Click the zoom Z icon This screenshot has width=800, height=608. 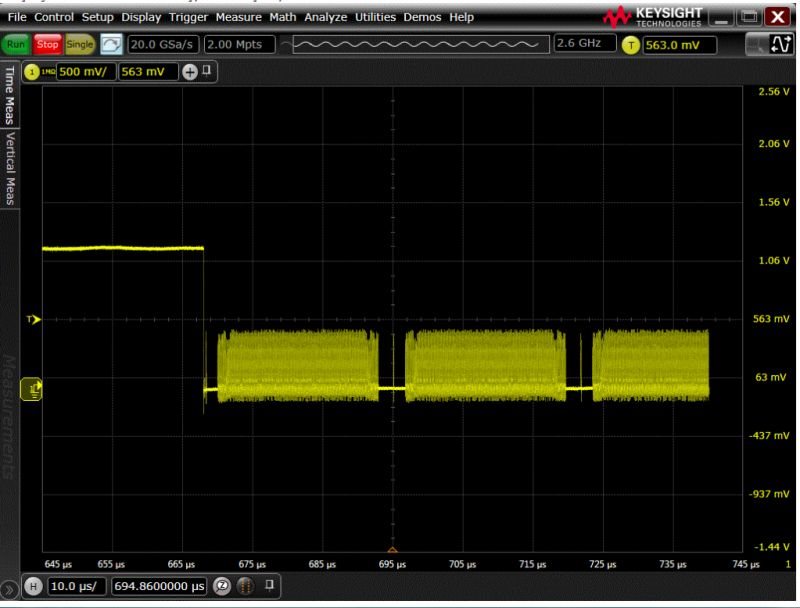[x=222, y=586]
